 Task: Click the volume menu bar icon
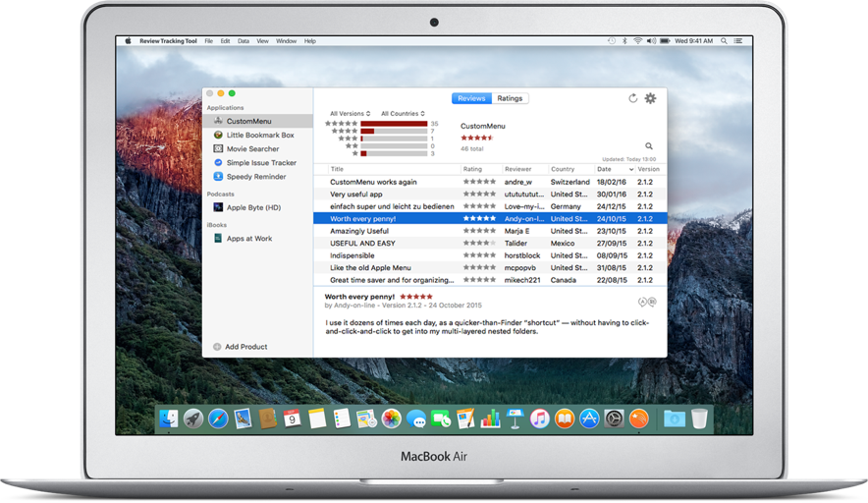click(652, 41)
